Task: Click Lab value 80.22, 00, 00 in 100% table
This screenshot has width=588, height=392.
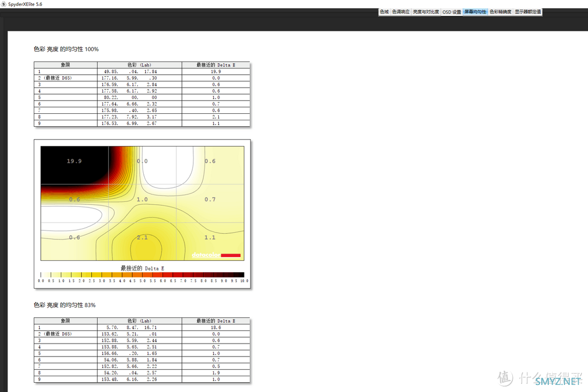Action: [130, 97]
